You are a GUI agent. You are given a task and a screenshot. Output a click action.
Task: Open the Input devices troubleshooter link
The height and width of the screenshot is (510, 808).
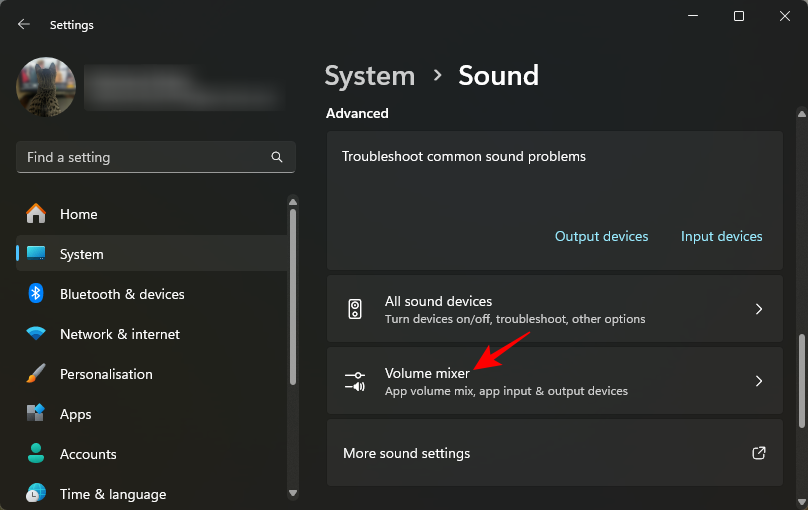[721, 237]
